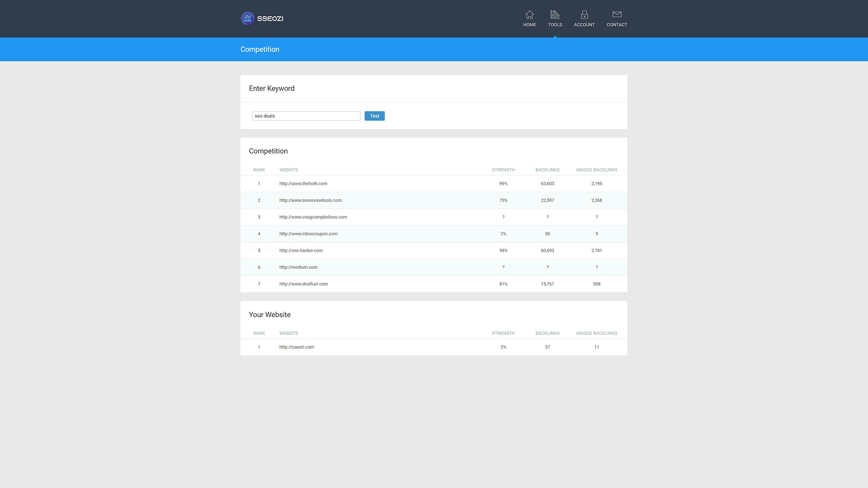Click backlinks value 15,761

pos(547,284)
